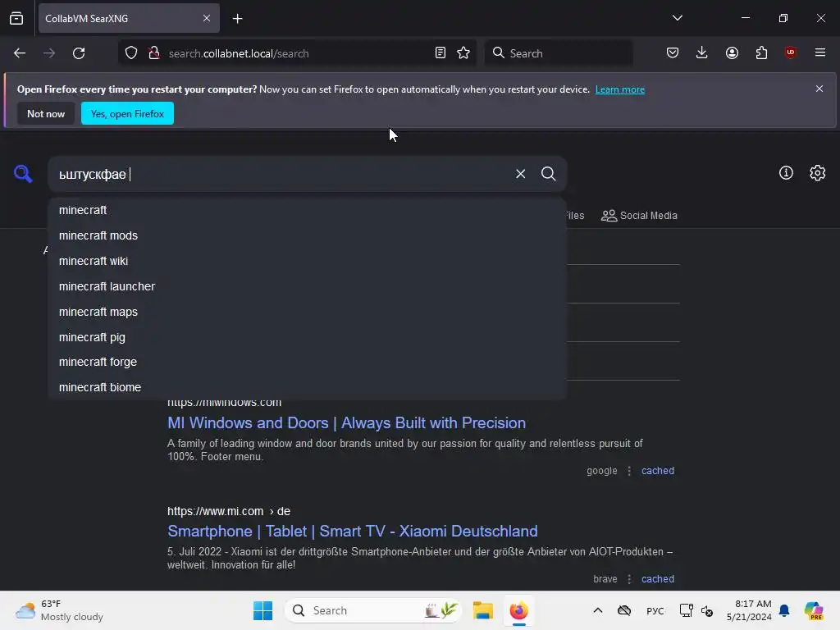840x630 pixels.
Task: Click the insecure connection lock icon
Action: (154, 53)
